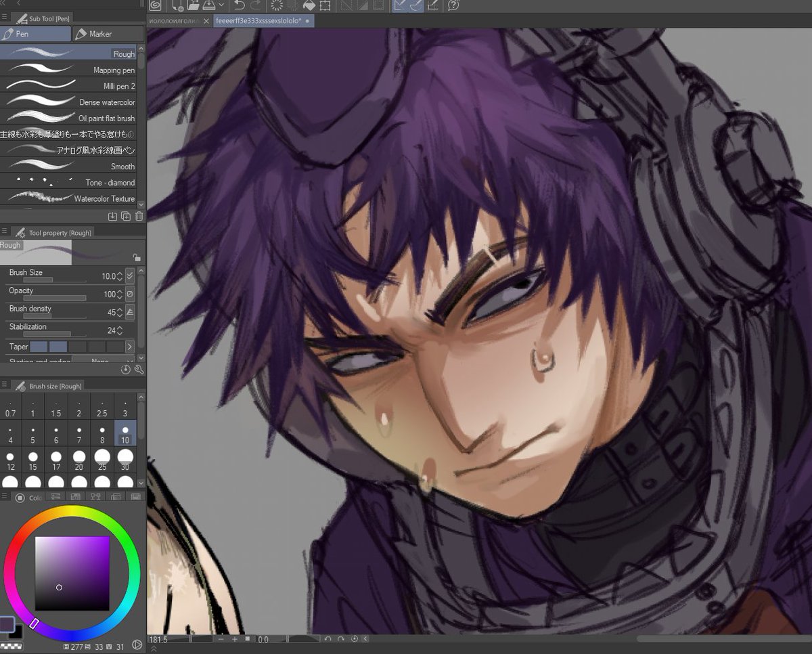Viewport: 812px width, 654px height.
Task: Select the Marker group tab
Action: click(108, 34)
